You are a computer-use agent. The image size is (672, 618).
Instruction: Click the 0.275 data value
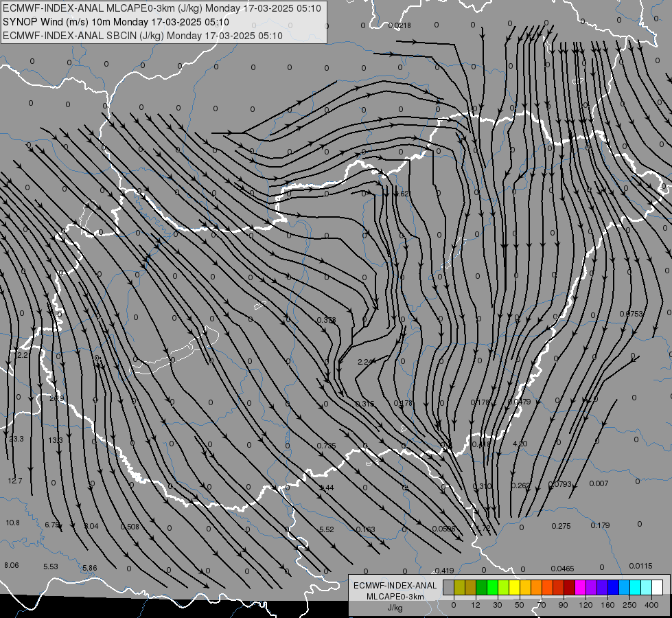point(561,526)
